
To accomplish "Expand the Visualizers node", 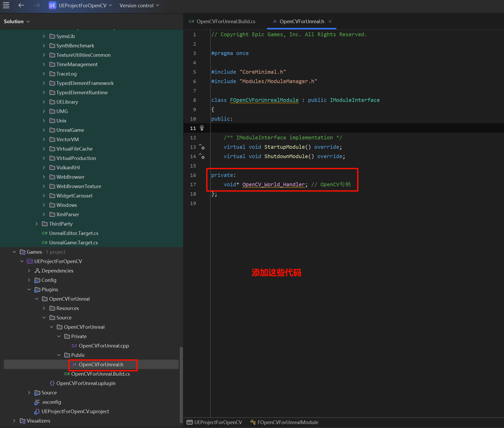I will 14,421.
